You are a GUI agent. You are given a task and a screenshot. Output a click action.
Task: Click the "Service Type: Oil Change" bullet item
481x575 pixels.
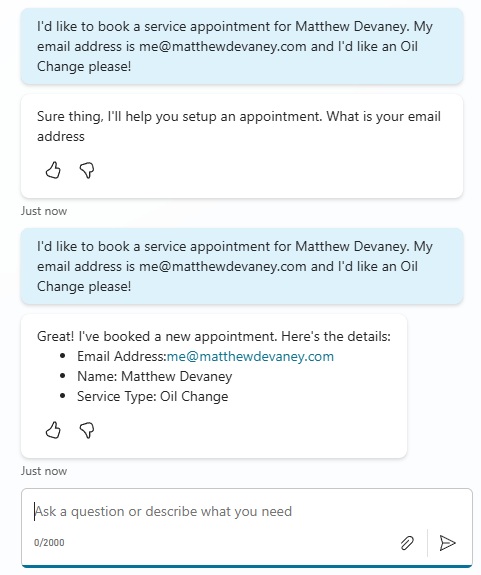tap(153, 396)
